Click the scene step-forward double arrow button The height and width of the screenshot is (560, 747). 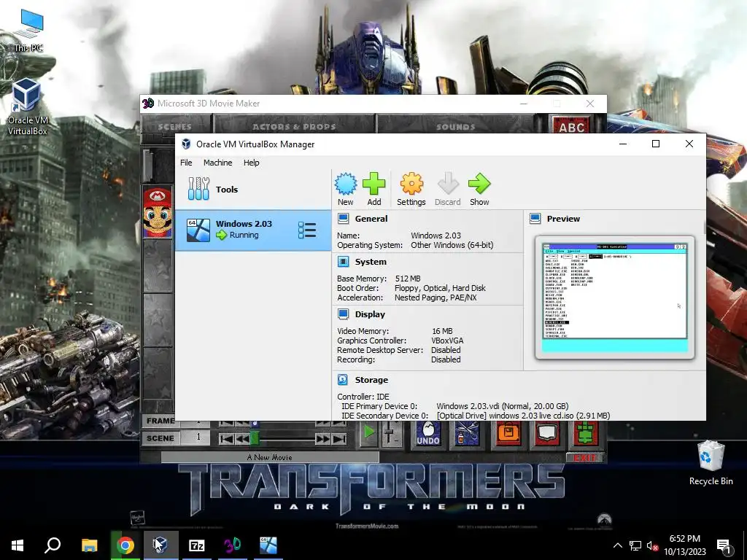tap(322, 438)
